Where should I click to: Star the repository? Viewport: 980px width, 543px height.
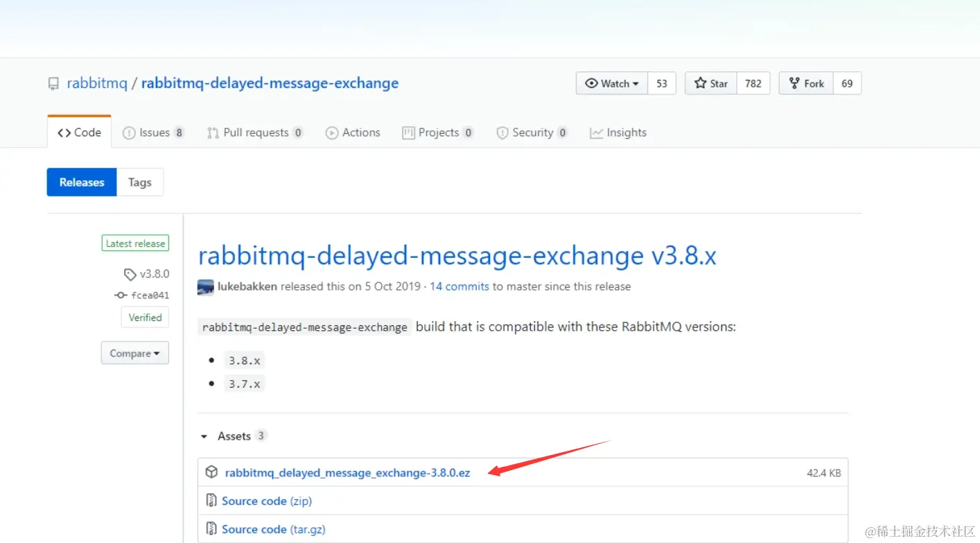click(x=711, y=83)
